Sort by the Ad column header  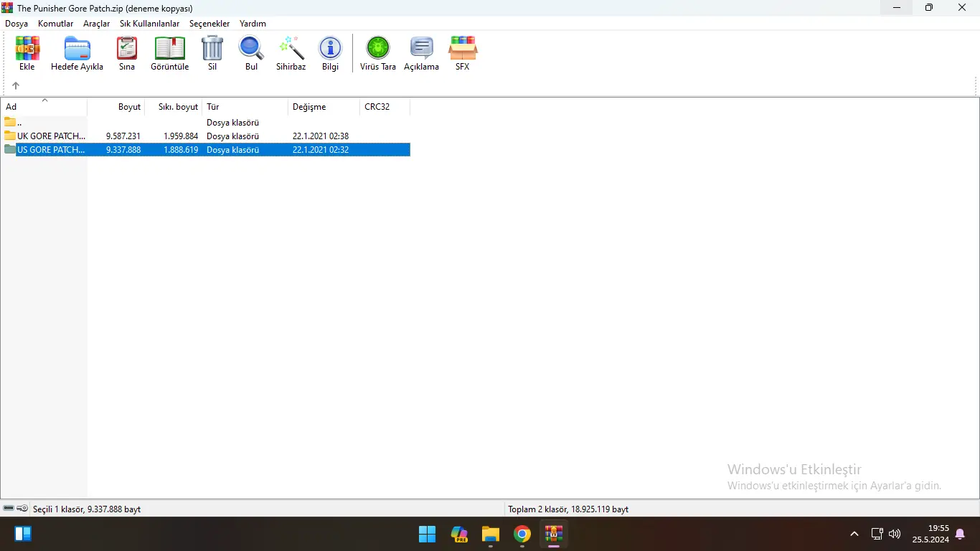(x=44, y=107)
